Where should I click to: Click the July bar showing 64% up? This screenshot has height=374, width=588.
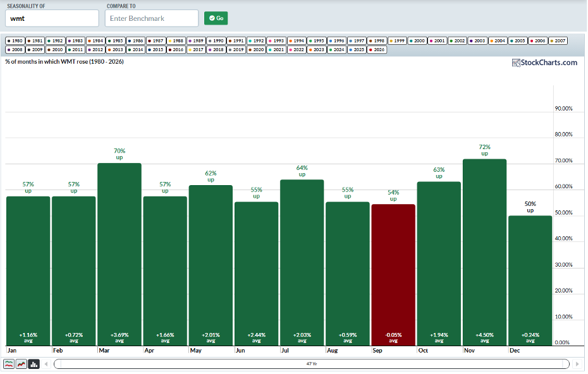302,262
